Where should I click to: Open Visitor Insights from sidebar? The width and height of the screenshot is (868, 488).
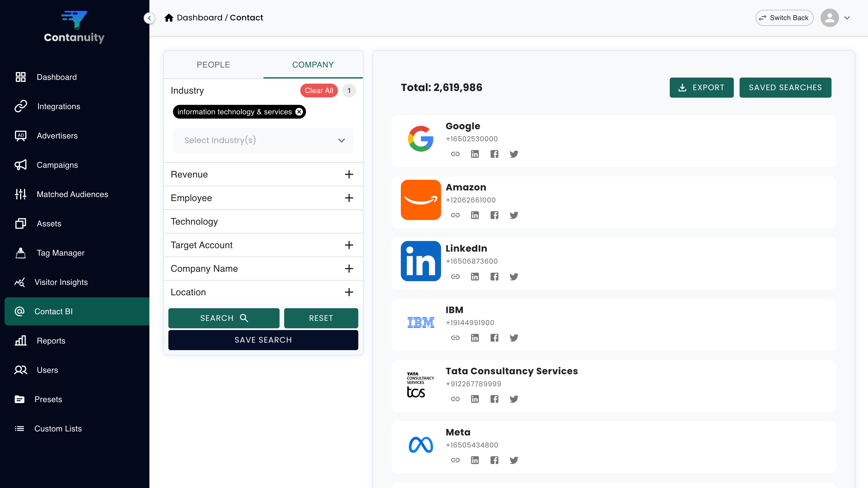pyautogui.click(x=61, y=282)
